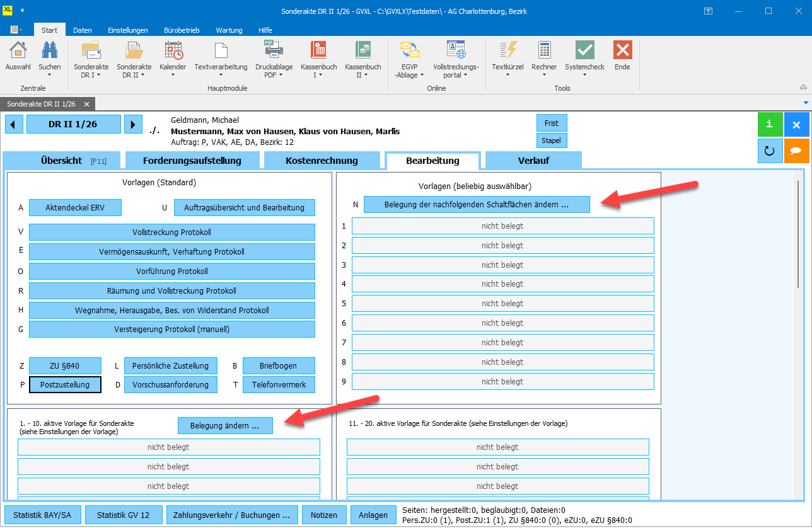Viewport: 812px width, 528px height.
Task: Click the refresh arrow button
Action: point(770,151)
